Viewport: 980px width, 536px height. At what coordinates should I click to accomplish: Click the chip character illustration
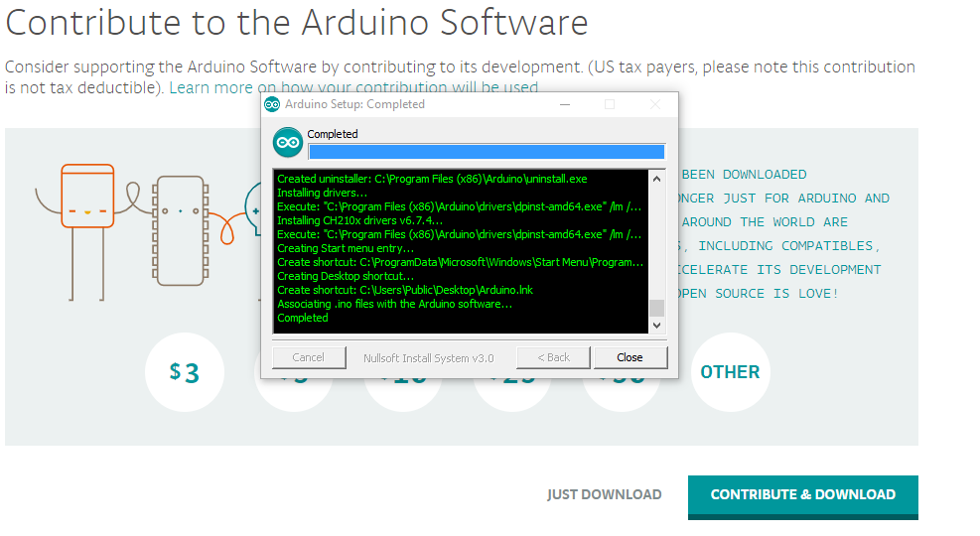(181, 230)
